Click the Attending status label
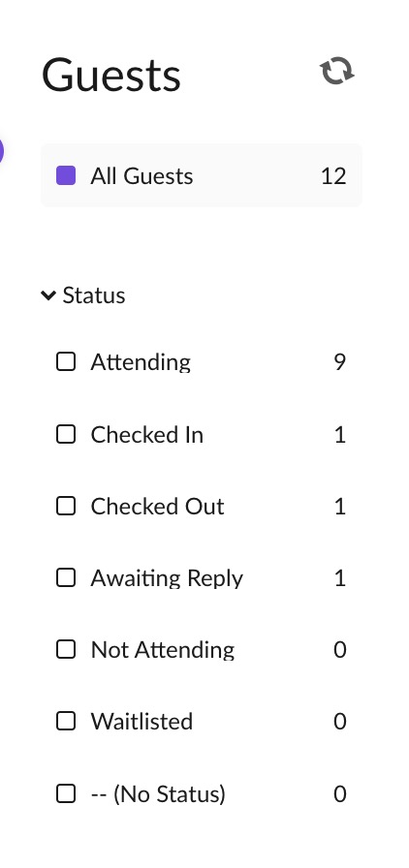The image size is (409, 868). coord(141,362)
